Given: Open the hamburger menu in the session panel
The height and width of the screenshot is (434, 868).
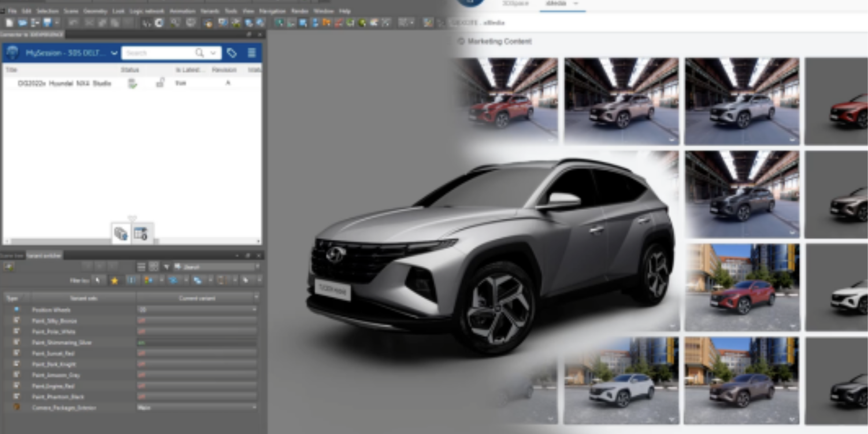Looking at the screenshot, I should click(252, 53).
